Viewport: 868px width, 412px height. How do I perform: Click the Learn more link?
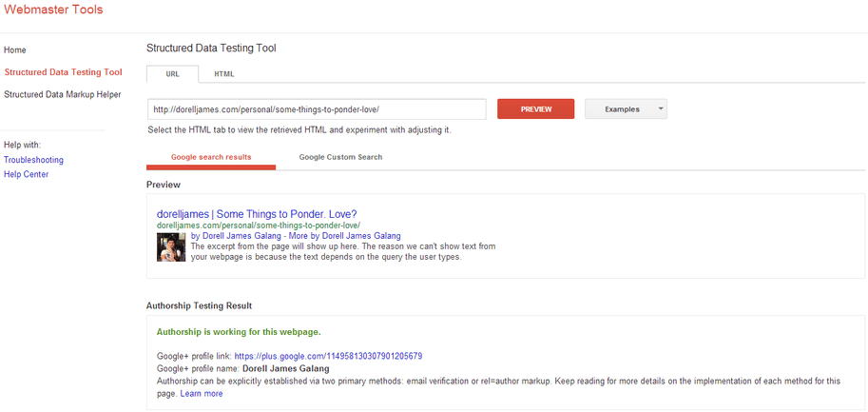(202, 393)
